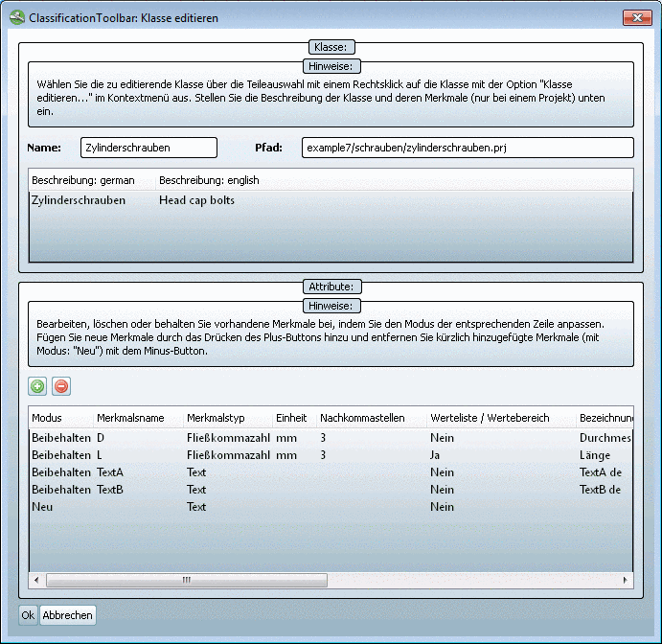Click Fließkommazahl type in row L
The width and height of the screenshot is (662, 644).
pyautogui.click(x=228, y=455)
